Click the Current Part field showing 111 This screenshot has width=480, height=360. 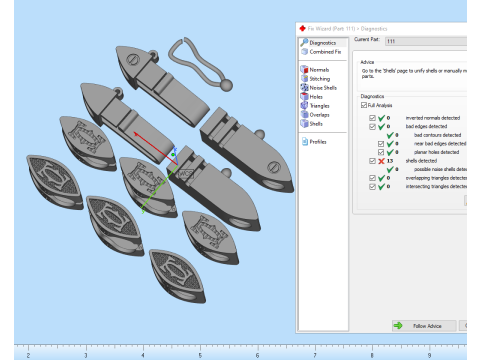[426, 41]
